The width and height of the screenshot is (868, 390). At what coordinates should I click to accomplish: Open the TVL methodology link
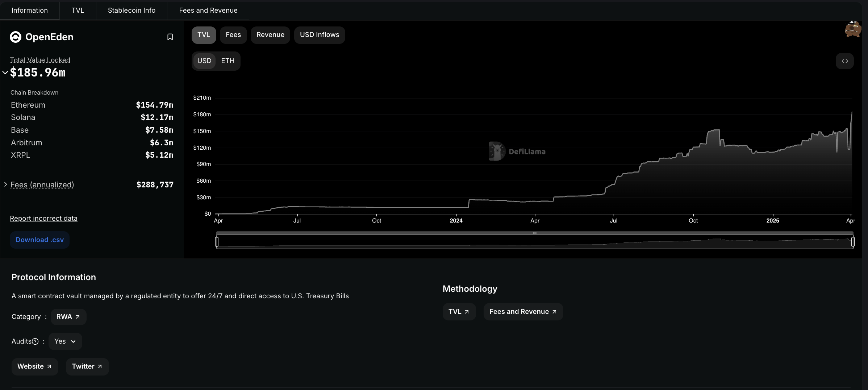[459, 312]
